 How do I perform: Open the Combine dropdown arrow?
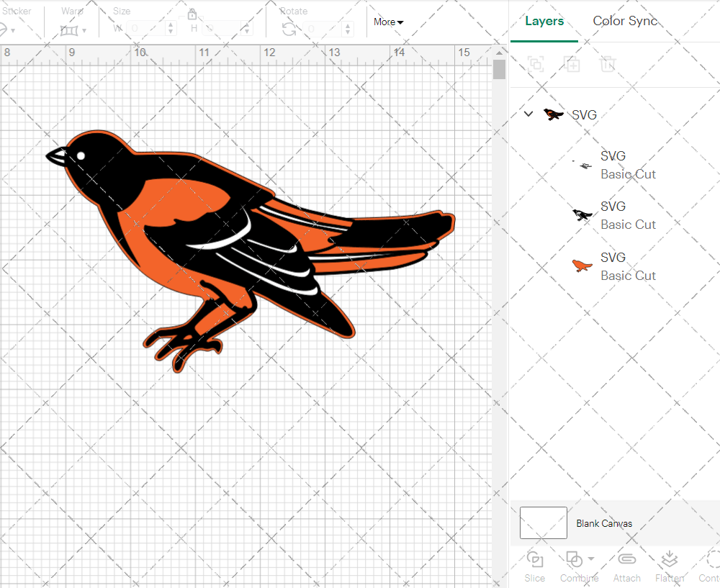point(591,558)
